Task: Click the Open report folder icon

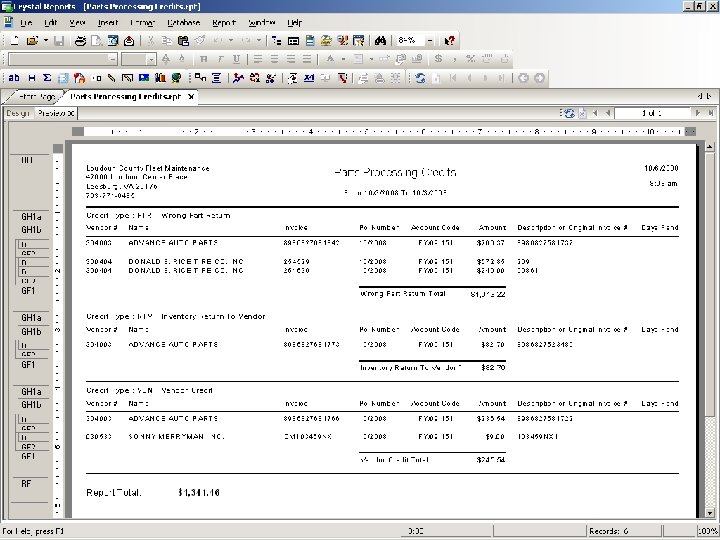Action: pyautogui.click(x=32, y=41)
